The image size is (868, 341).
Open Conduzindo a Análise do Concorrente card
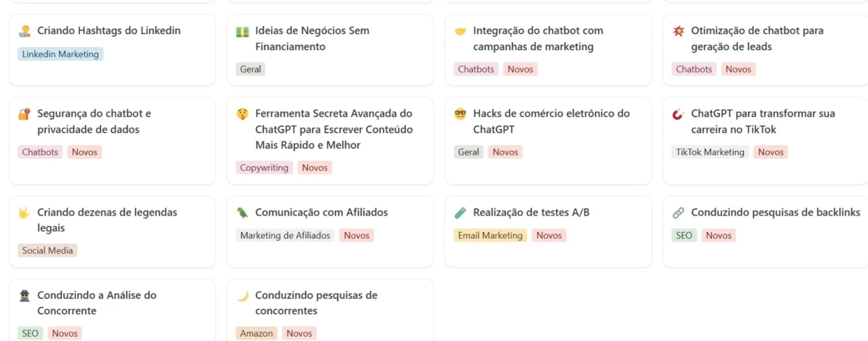(x=96, y=303)
